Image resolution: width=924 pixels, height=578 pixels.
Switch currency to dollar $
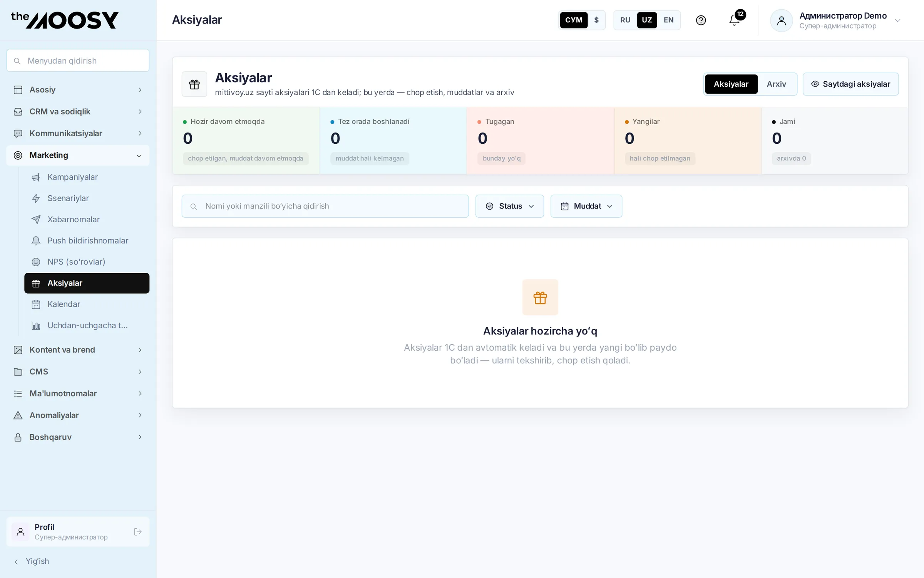point(596,20)
